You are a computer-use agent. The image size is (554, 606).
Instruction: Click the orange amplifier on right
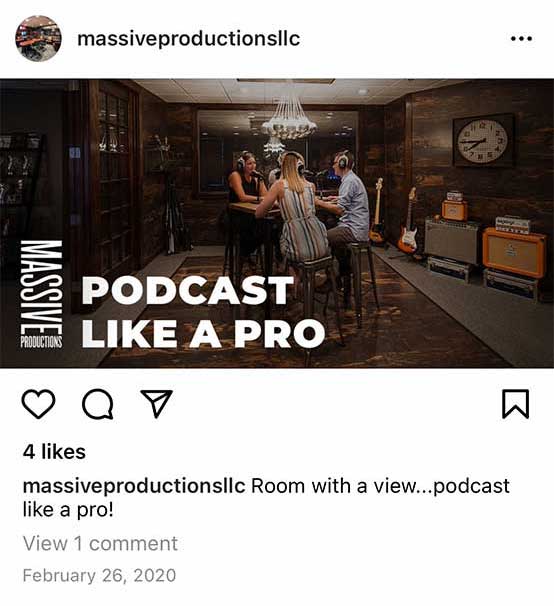click(x=514, y=252)
